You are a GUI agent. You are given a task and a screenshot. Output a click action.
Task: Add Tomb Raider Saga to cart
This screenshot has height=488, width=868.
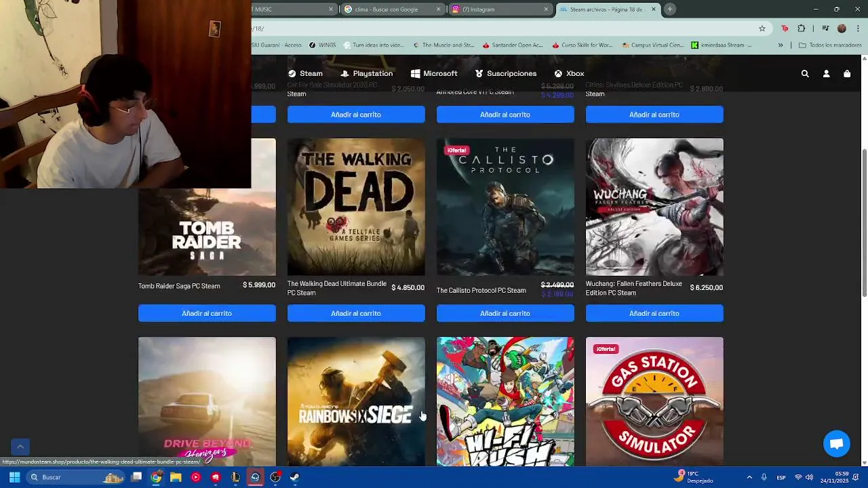pyautogui.click(x=207, y=313)
